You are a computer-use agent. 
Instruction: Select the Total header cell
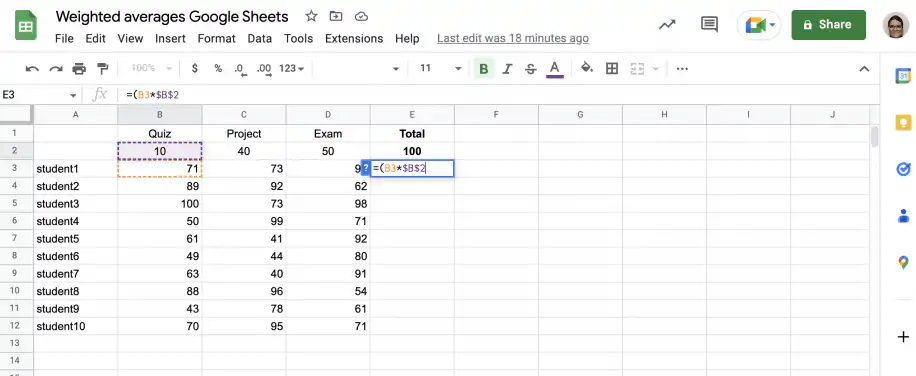[412, 134]
